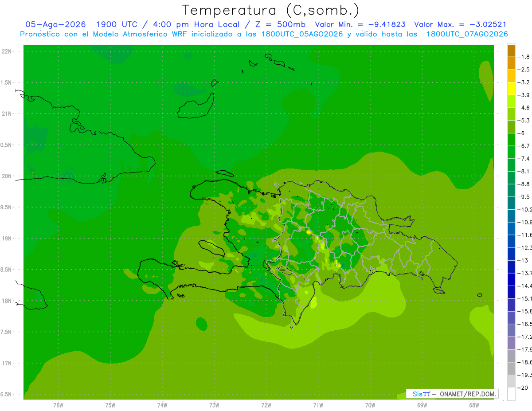Click the time text "1900 UTC"
Screen dimensions: 532x411
pyautogui.click(x=117, y=24)
